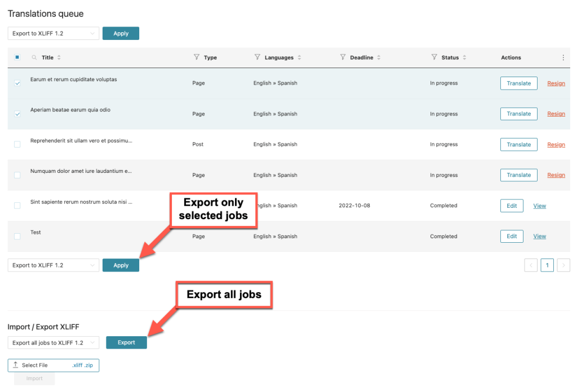The width and height of the screenshot is (577, 392).
Task: Open the filter for the Deadline column
Action: pos(343,57)
